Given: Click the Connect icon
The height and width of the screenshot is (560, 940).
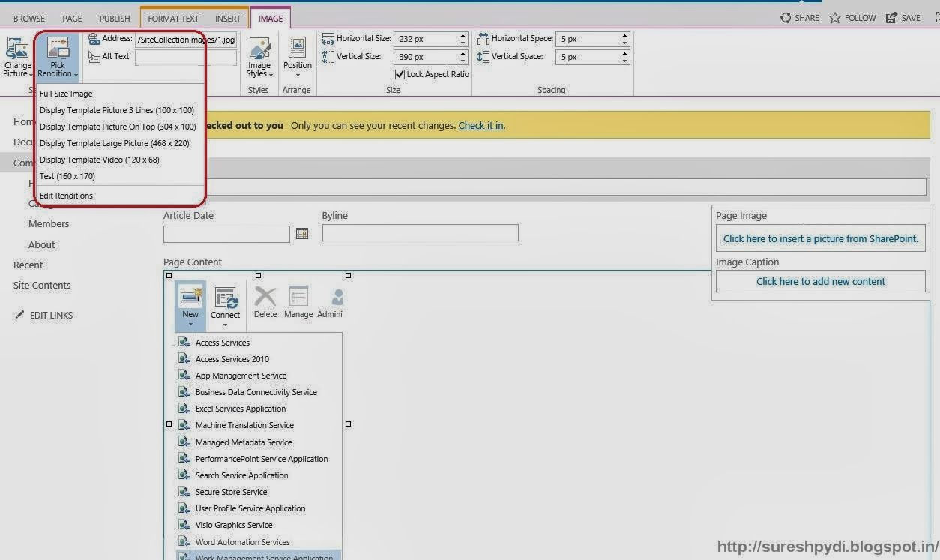Looking at the screenshot, I should click(226, 298).
